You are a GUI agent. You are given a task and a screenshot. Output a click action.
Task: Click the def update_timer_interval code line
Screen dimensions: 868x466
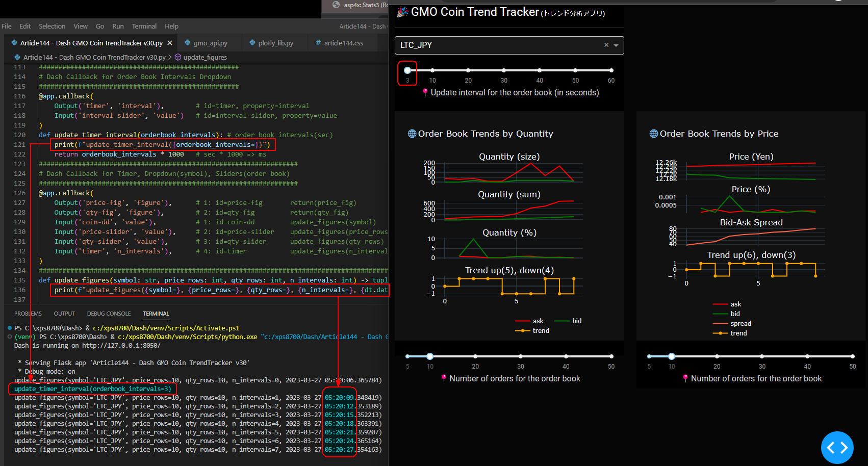pos(186,135)
